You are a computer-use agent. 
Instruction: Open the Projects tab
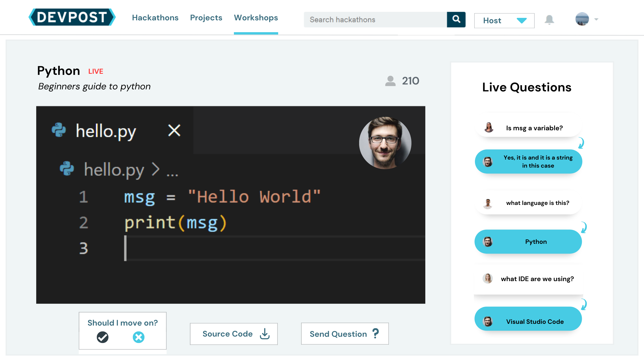click(206, 17)
